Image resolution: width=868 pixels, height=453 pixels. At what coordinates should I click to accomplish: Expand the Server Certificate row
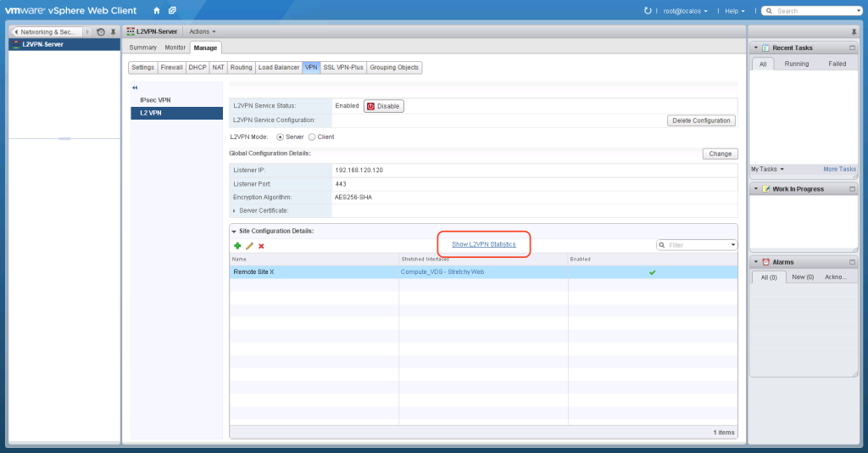click(x=234, y=211)
